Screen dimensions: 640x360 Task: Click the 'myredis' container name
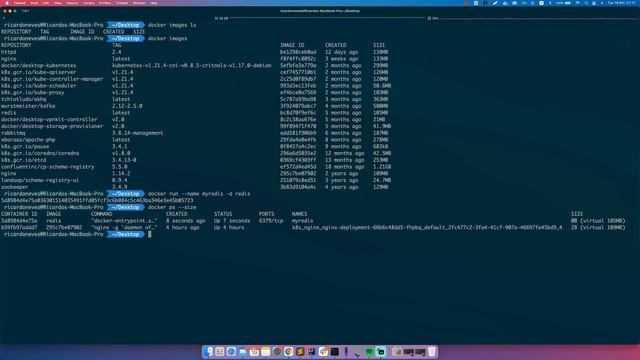[x=302, y=220]
